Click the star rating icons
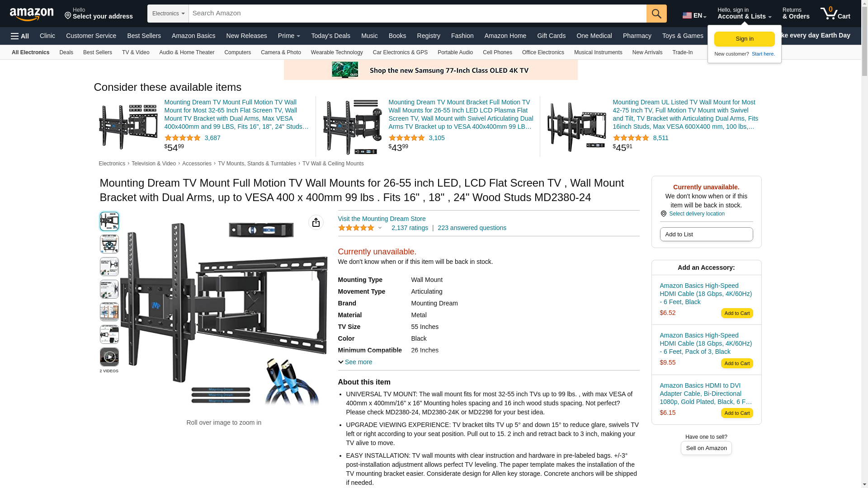868x488 pixels. pyautogui.click(x=356, y=228)
